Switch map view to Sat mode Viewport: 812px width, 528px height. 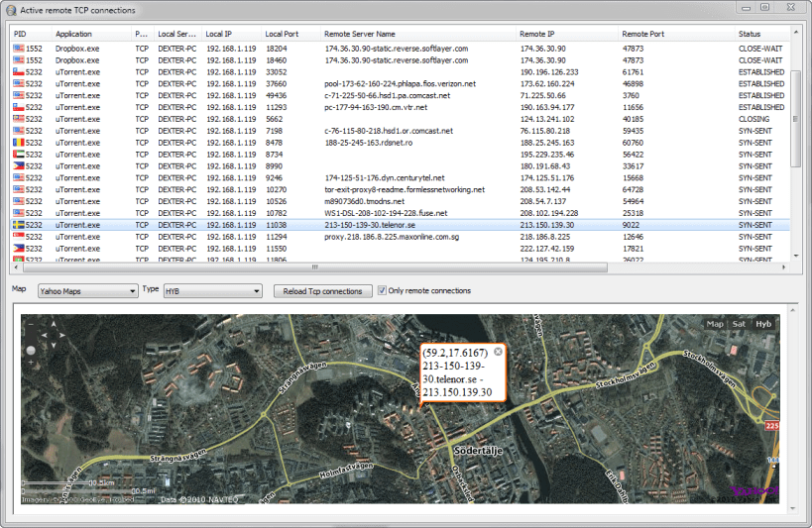coord(739,324)
